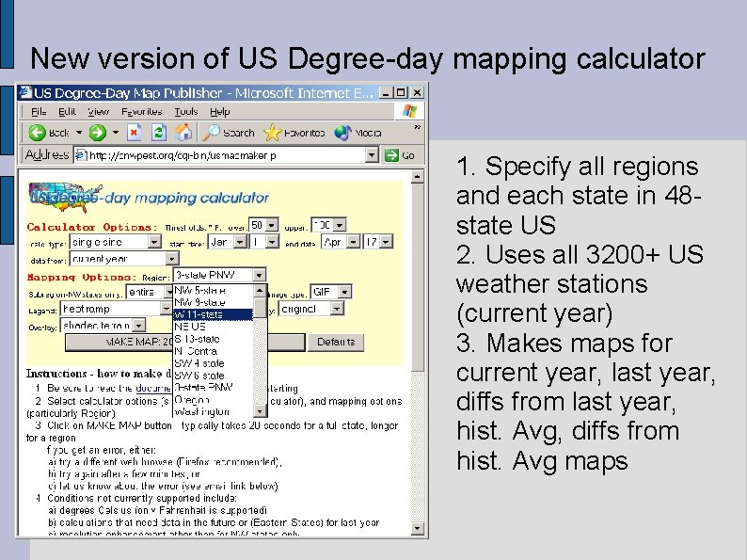The height and width of the screenshot is (560, 747).
Task: Open the Search toolbar button
Action: pos(229,133)
